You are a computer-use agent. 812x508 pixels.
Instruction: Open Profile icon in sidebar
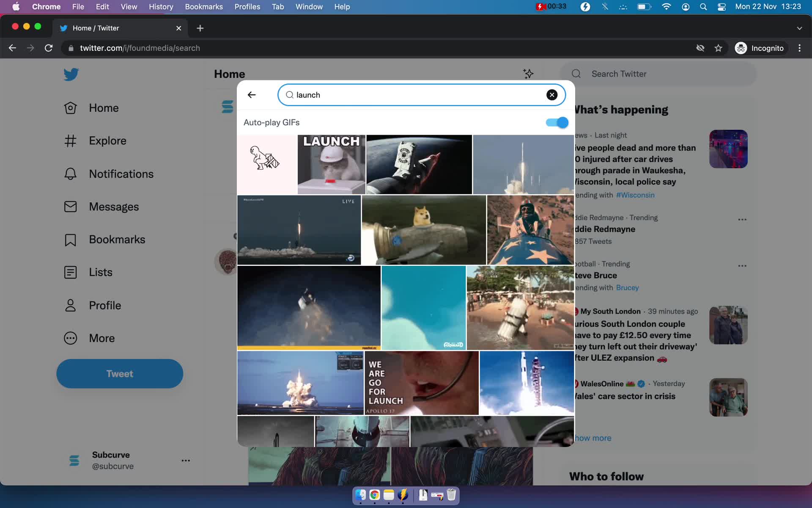[70, 305]
